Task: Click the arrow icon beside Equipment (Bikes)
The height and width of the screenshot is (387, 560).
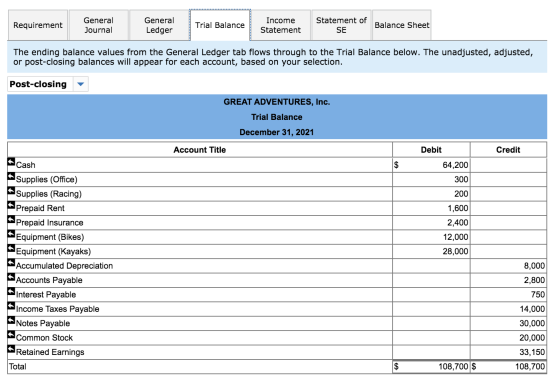Action: pyautogui.click(x=11, y=234)
